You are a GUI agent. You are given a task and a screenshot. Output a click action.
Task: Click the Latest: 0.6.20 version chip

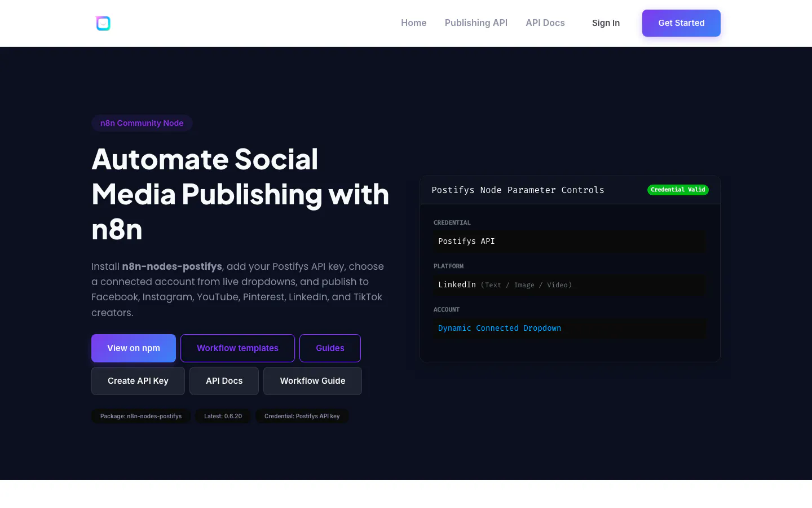pyautogui.click(x=223, y=416)
